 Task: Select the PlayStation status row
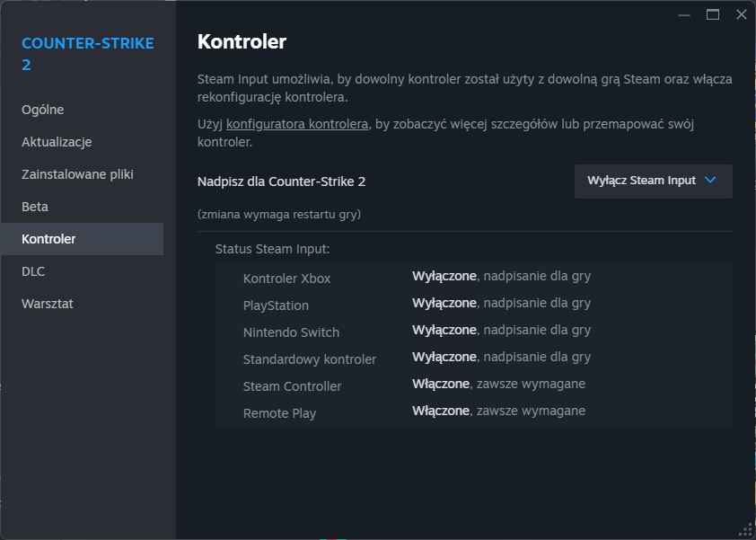pos(473,305)
